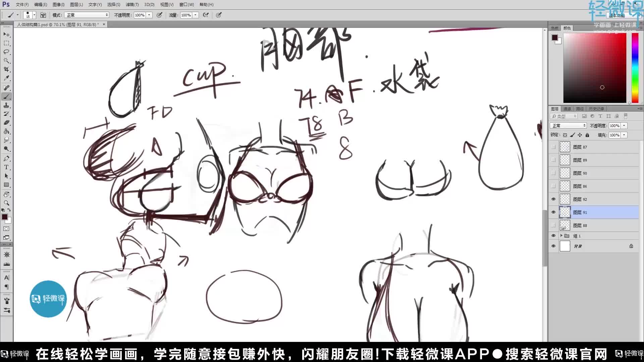644x362 pixels.
Task: Open the blending mode dropdown in Layers panel
Action: click(568, 125)
